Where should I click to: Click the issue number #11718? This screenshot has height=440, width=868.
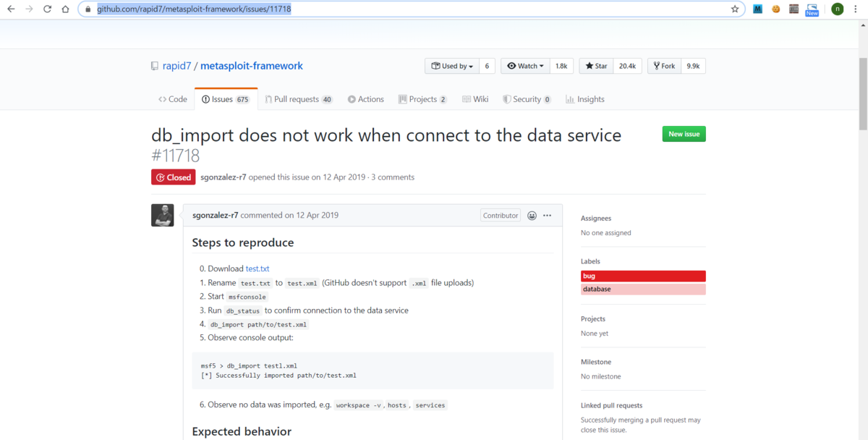(175, 155)
